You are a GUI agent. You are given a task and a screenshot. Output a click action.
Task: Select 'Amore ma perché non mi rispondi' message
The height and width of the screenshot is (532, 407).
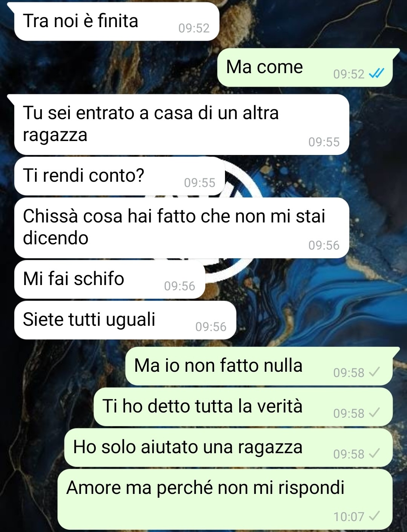pyautogui.click(x=225, y=499)
